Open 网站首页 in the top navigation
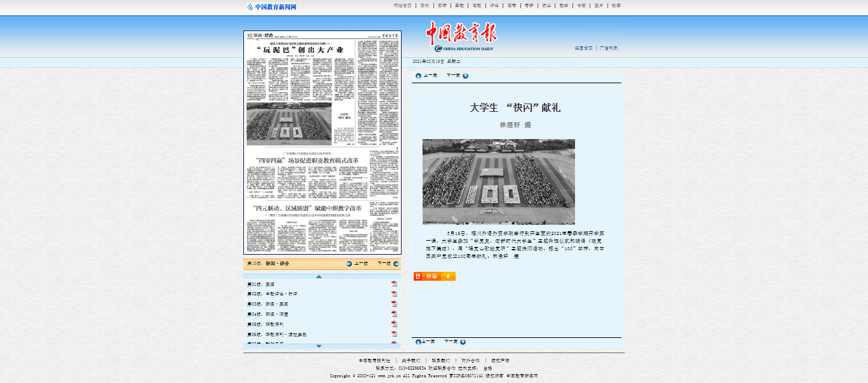The height and width of the screenshot is (383, 868). 402,6
